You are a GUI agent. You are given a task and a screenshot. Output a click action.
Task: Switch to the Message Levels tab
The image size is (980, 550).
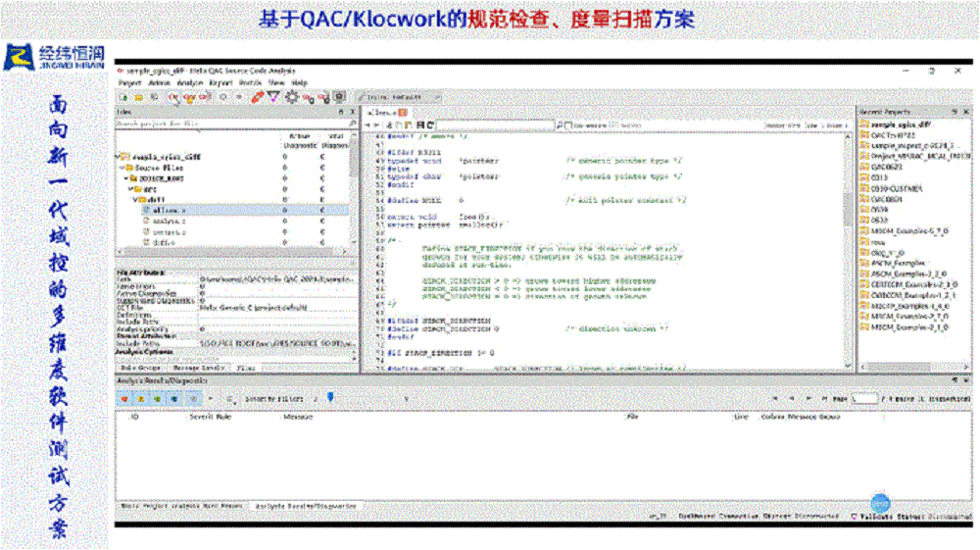198,368
